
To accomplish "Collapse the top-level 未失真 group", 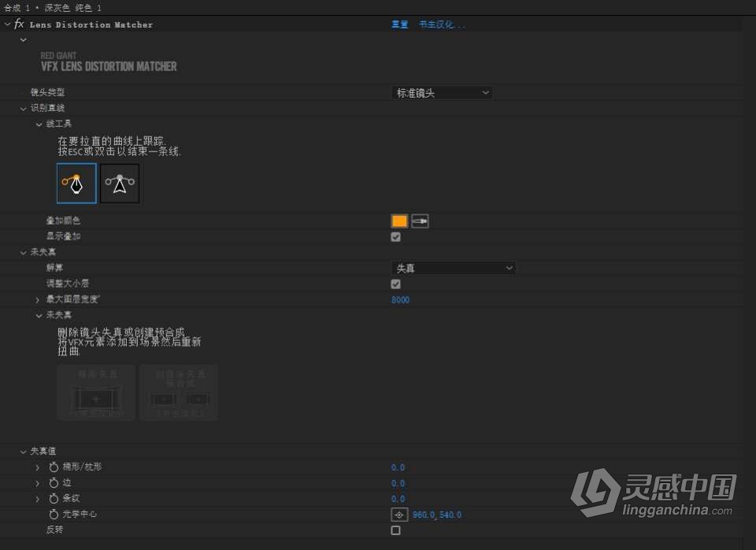I will click(23, 252).
